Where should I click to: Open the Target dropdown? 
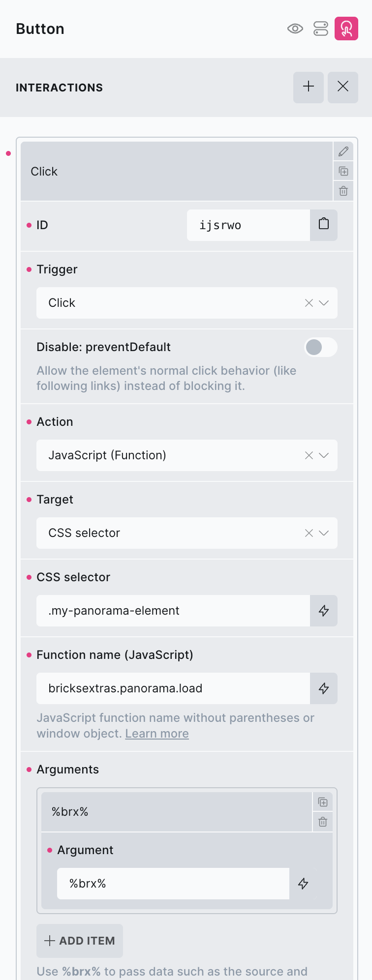pos(324,533)
